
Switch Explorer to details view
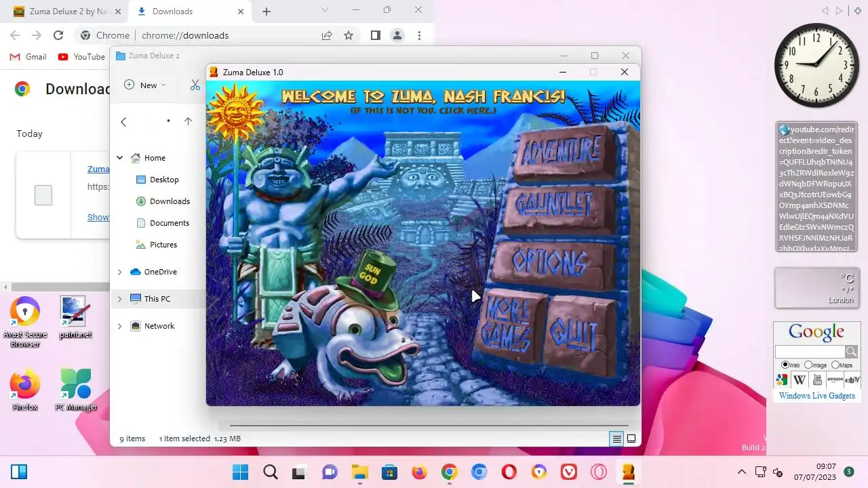(x=616, y=439)
